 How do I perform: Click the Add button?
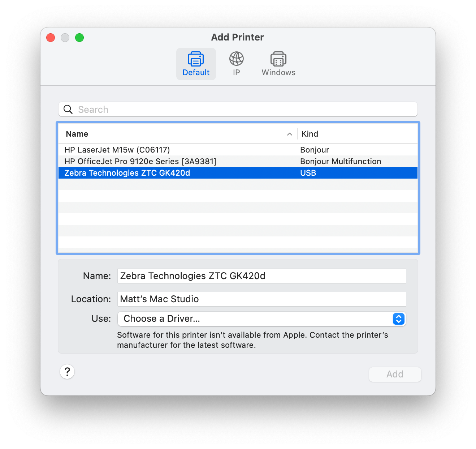point(395,374)
